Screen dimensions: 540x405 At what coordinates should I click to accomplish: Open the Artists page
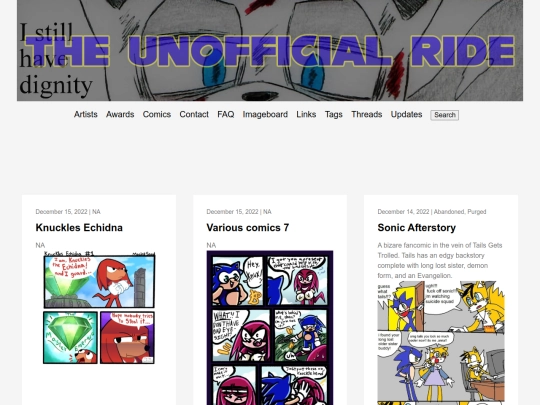click(86, 114)
